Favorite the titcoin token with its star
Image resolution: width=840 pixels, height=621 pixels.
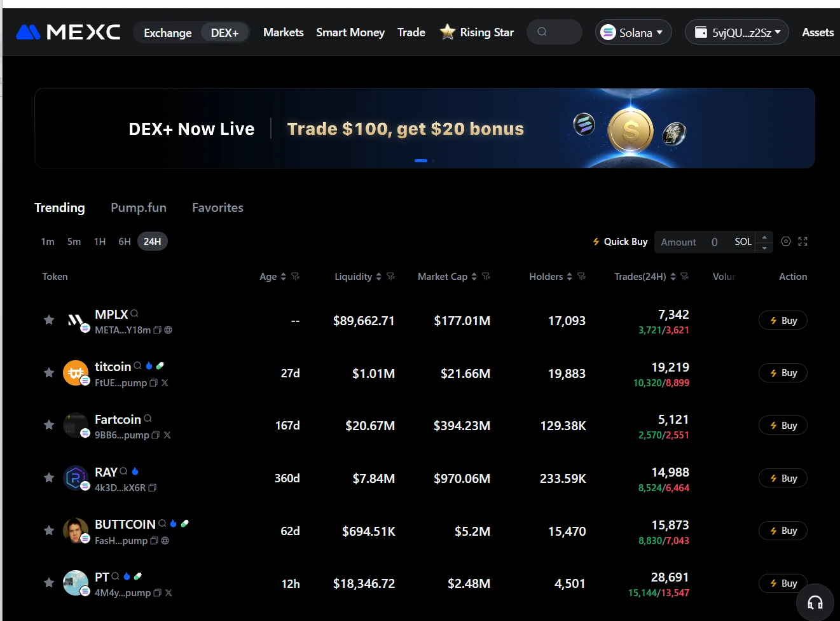tap(49, 373)
